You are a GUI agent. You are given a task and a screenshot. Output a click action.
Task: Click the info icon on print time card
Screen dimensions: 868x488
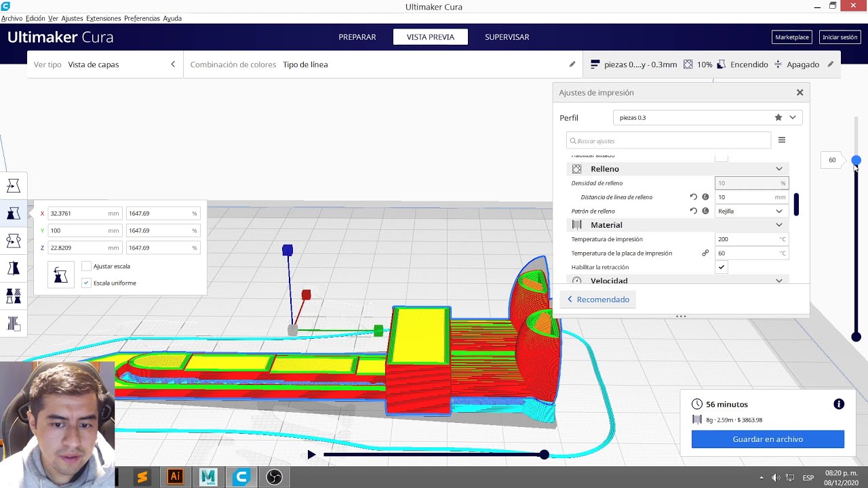(839, 404)
